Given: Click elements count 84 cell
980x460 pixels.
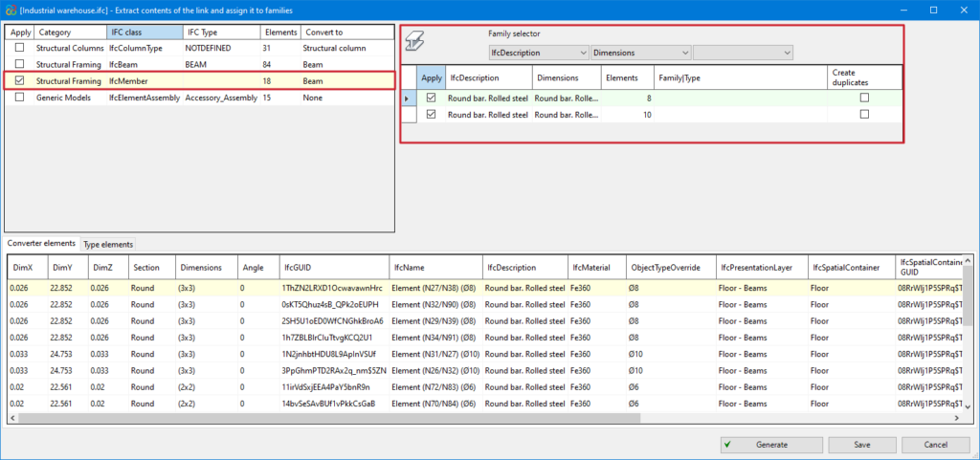Looking at the screenshot, I should tap(280, 64).
